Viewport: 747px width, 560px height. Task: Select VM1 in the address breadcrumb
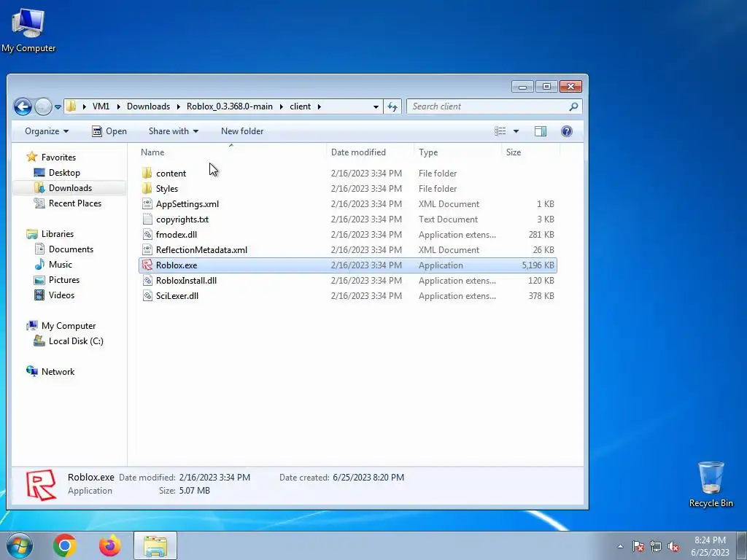click(101, 106)
